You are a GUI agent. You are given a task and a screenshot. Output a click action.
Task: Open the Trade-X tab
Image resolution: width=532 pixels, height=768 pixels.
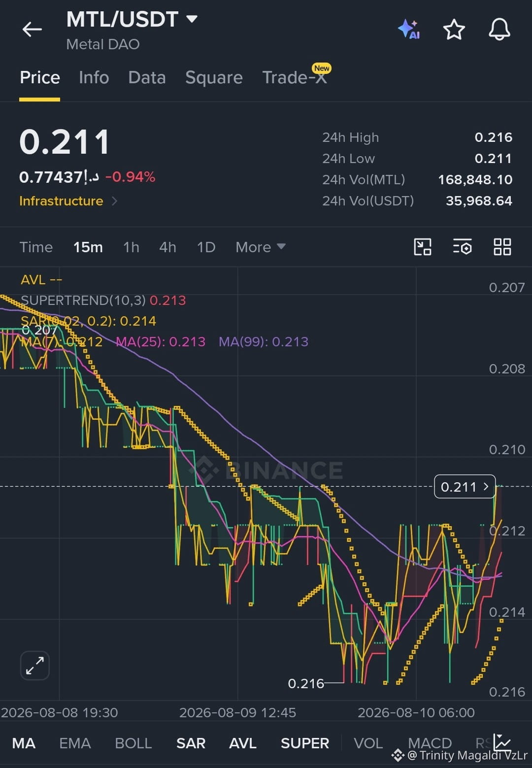pos(295,78)
